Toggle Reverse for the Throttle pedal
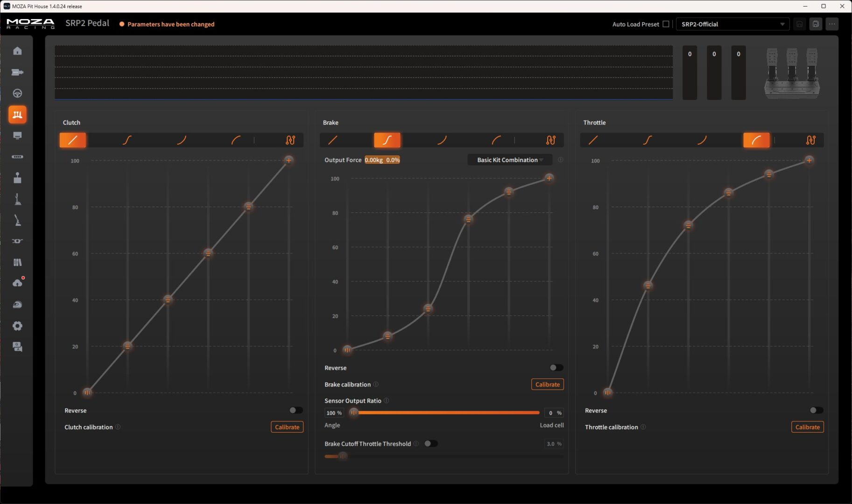This screenshot has width=852, height=504. coord(816,410)
